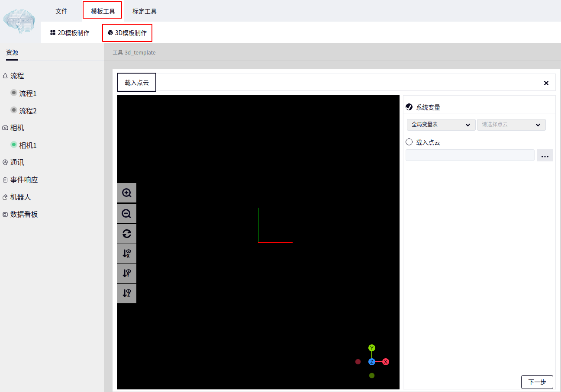Select 相机1 in the resource tree
Screen dimensions: 561x392
click(28, 145)
